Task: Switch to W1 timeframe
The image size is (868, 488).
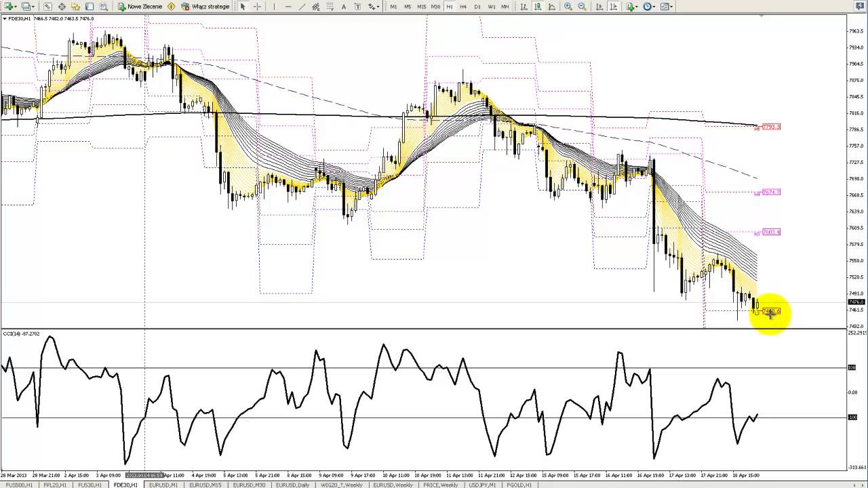Action: [492, 6]
